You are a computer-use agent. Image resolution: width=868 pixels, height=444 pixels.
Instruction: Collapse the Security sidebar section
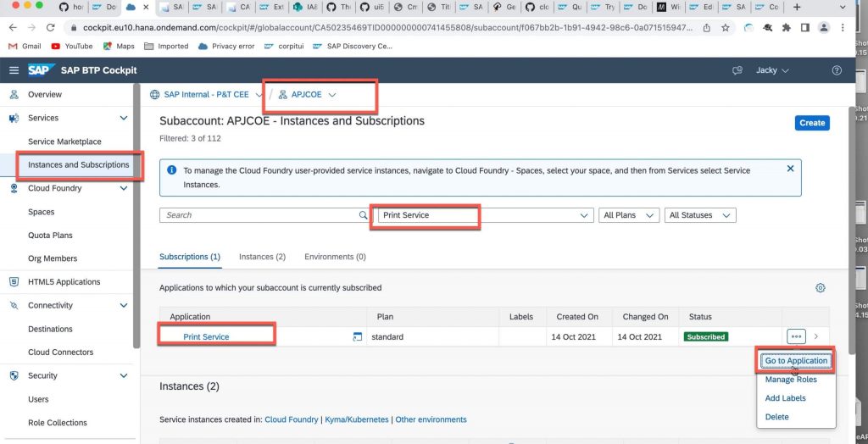[124, 376]
